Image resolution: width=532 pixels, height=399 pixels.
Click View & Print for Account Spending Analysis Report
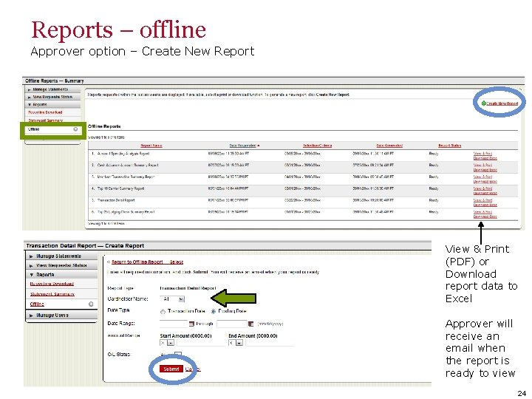(482, 154)
